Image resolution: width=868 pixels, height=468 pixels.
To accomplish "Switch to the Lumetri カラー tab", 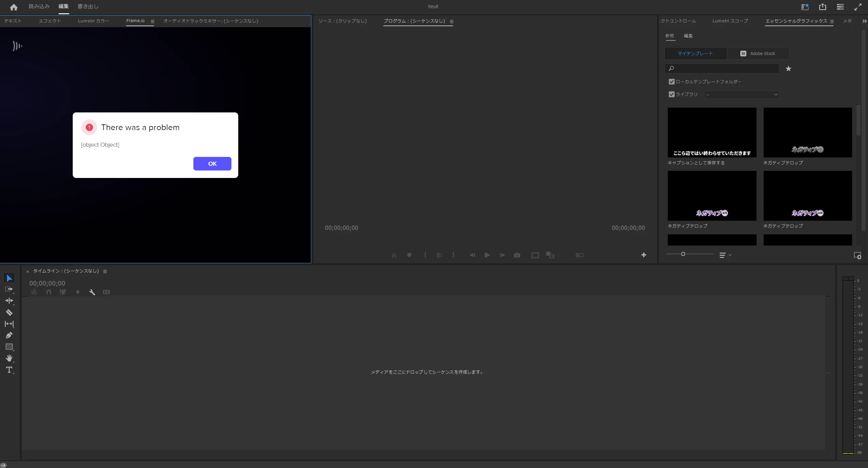I will 93,21.
